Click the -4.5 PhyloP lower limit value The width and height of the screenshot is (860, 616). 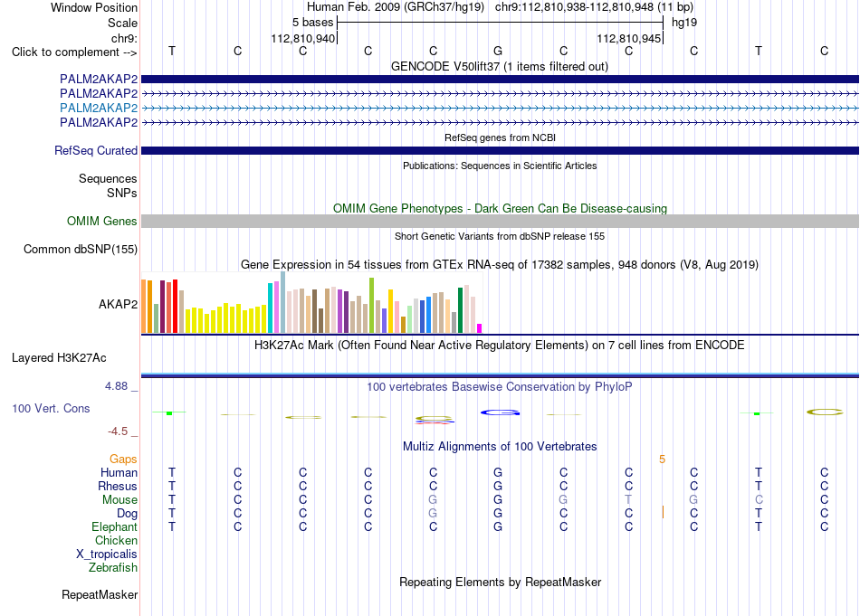(118, 431)
